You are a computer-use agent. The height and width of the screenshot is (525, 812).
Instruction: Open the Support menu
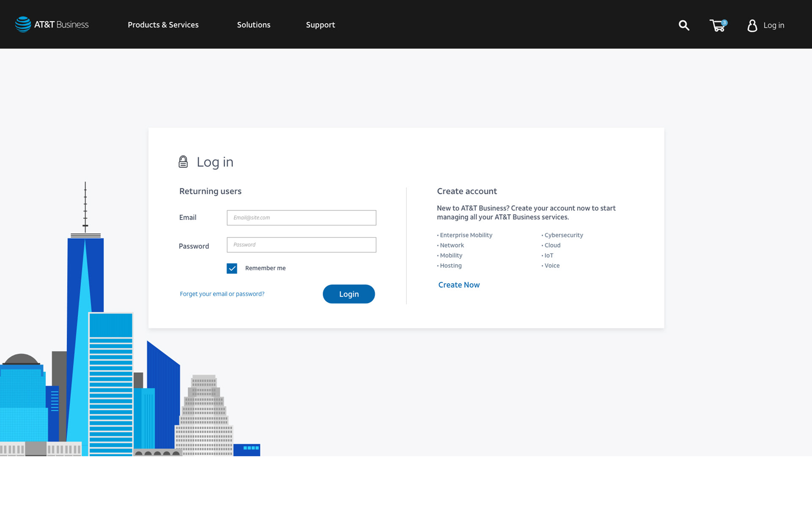click(321, 25)
